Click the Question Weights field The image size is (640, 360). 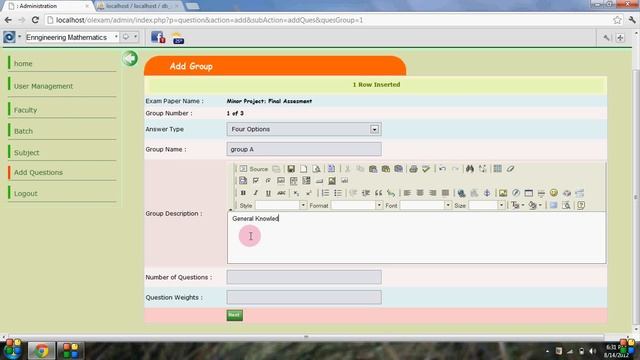pos(304,297)
